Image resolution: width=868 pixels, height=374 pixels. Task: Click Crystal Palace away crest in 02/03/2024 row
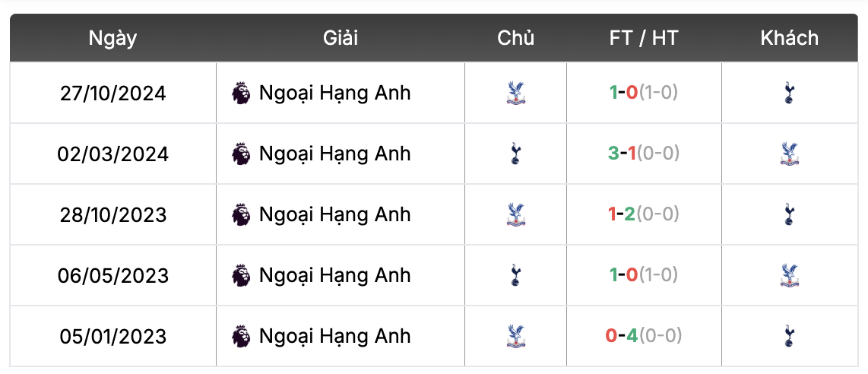pyautogui.click(x=789, y=154)
